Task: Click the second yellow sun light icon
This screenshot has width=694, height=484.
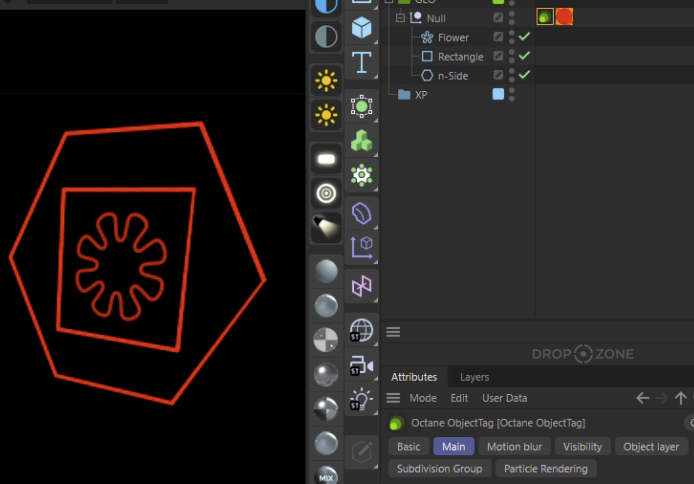Action: 326,115
